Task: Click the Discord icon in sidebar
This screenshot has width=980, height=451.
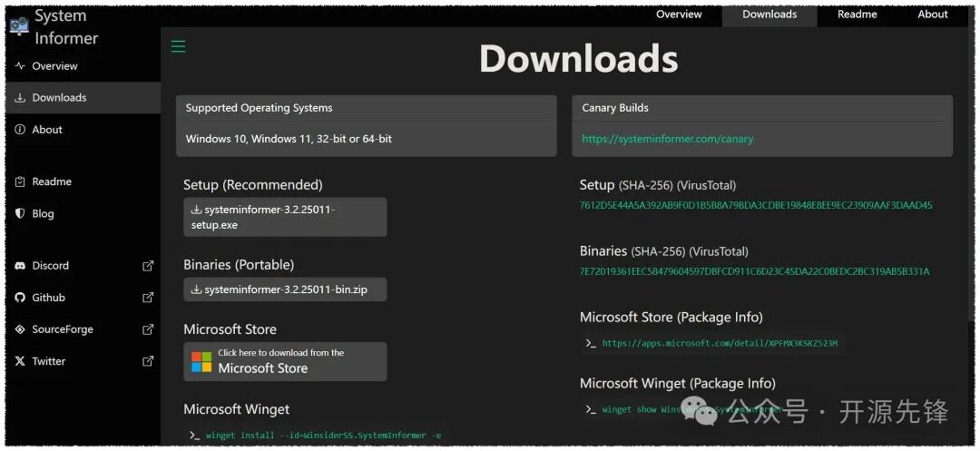Action: click(20, 266)
